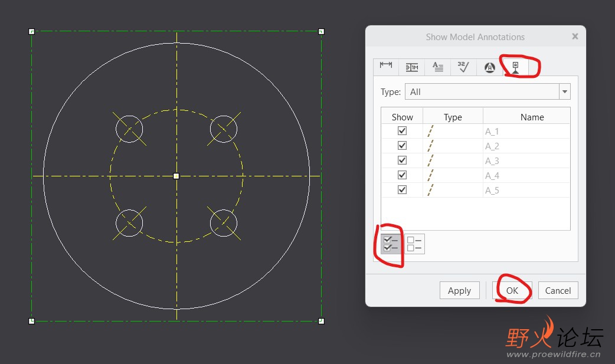This screenshot has height=364, width=615.
Task: Uncheck the Show box for A_4
Action: click(x=402, y=175)
